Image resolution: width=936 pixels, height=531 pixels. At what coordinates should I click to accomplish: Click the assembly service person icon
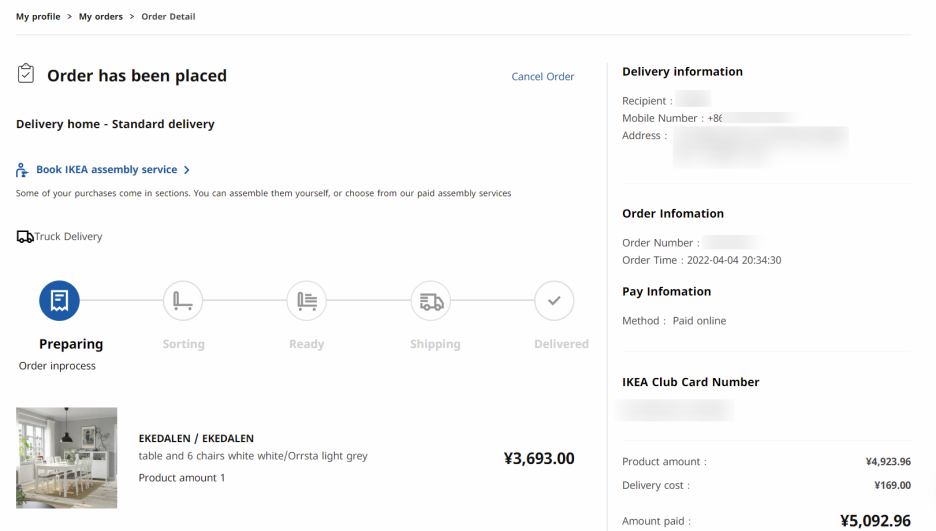pyautogui.click(x=22, y=170)
